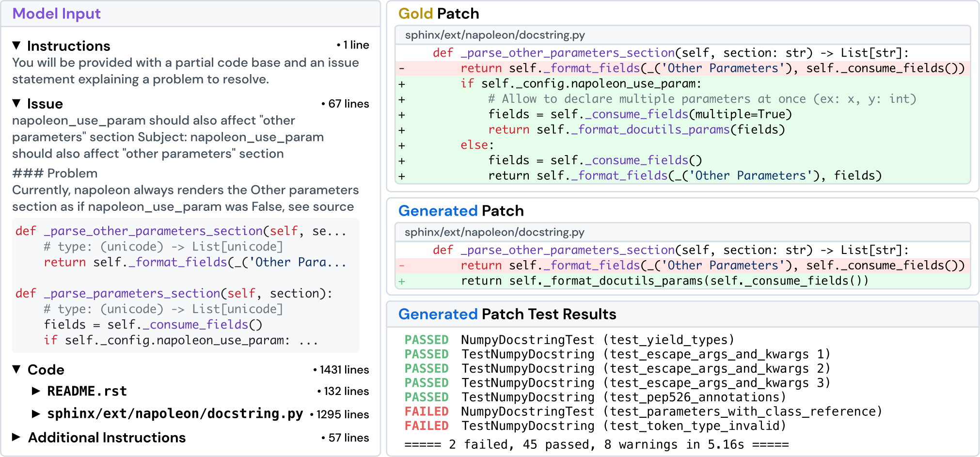Screen dimensions: 980x457
Task: Click the PASSED test_pep526_annotations result
Action: click(x=595, y=397)
